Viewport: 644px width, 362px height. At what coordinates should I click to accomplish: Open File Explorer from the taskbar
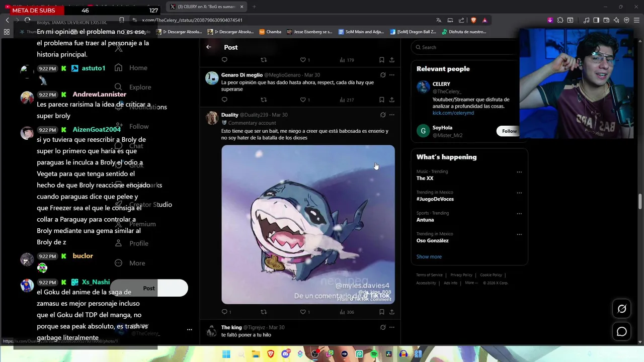(x=256, y=354)
